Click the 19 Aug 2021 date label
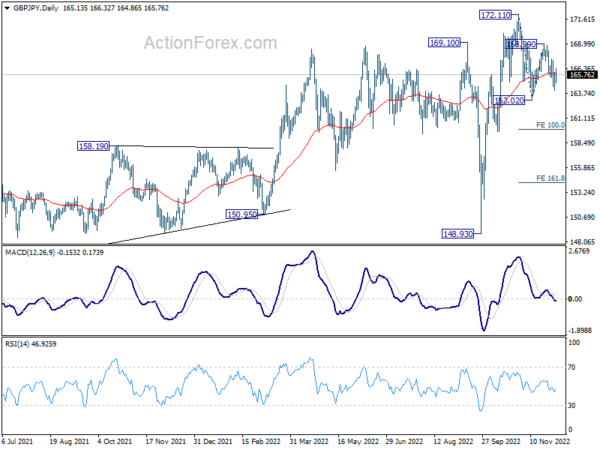The width and height of the screenshot is (600, 450). coord(69,441)
